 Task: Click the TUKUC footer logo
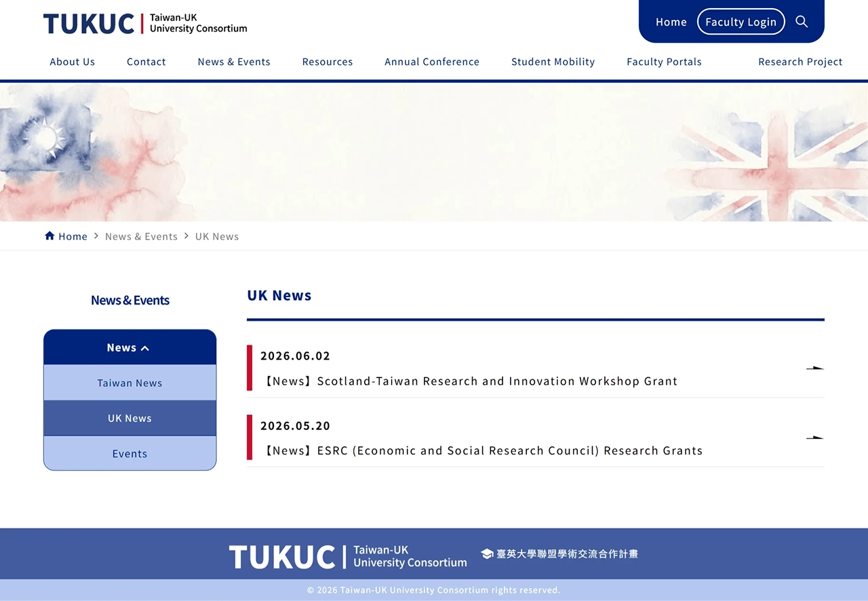click(348, 557)
